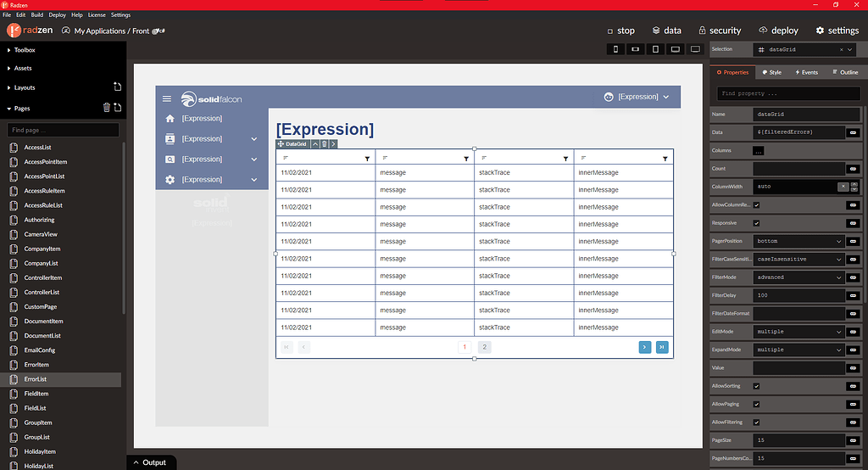Expand the Layouts panel
Image resolution: width=868 pixels, height=470 pixels.
pos(21,87)
